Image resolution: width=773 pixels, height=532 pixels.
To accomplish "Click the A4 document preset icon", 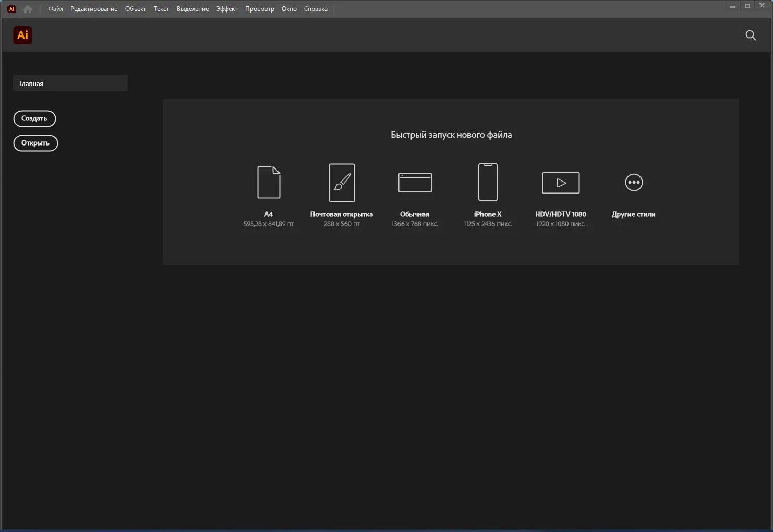I will coord(269,182).
